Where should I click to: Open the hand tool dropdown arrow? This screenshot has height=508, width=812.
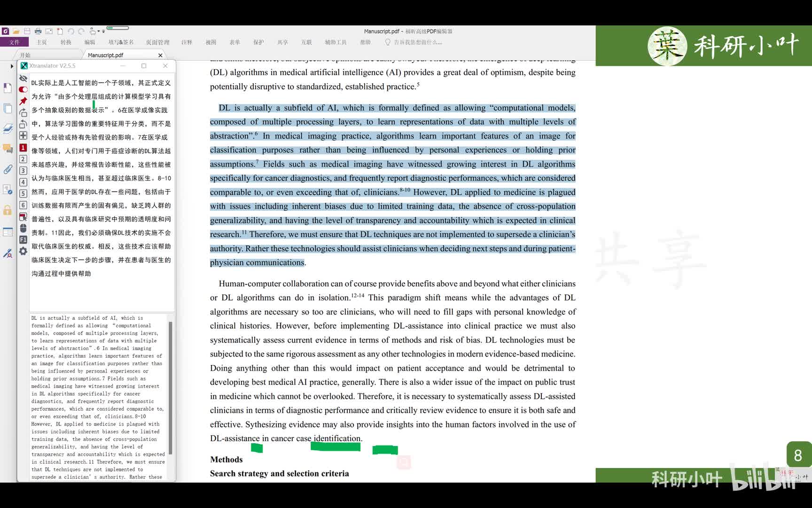click(99, 32)
